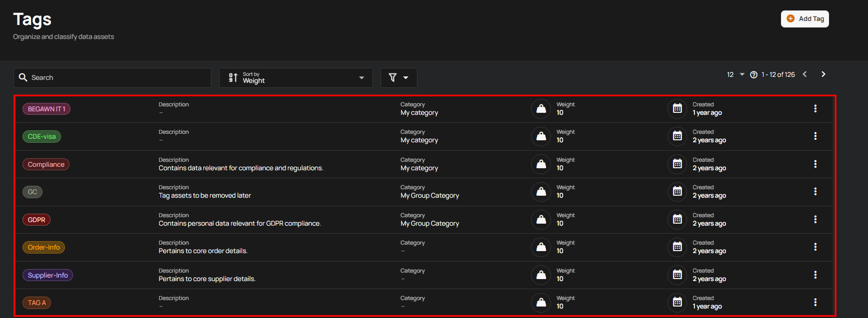868x318 pixels.
Task: Click the calendar icon in the GC row
Action: click(677, 191)
